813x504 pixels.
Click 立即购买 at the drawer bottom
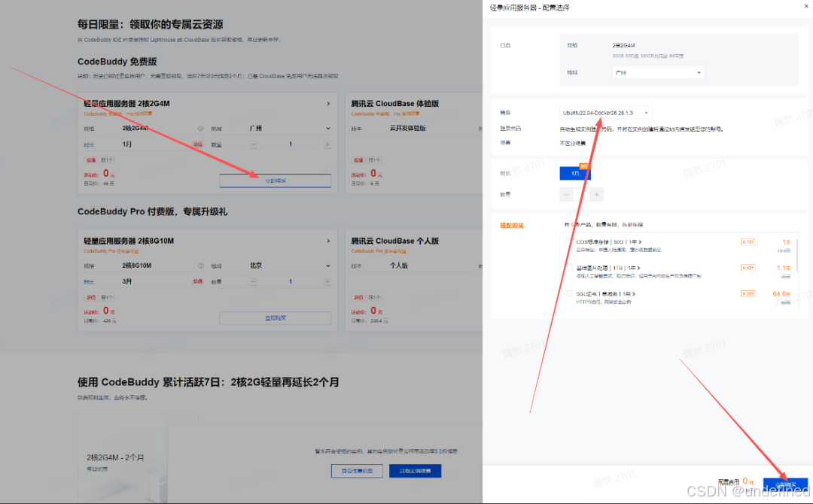click(785, 485)
